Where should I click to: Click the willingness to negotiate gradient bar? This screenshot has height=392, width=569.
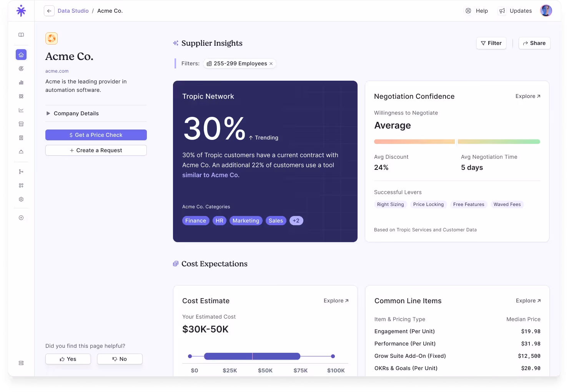[457, 142]
